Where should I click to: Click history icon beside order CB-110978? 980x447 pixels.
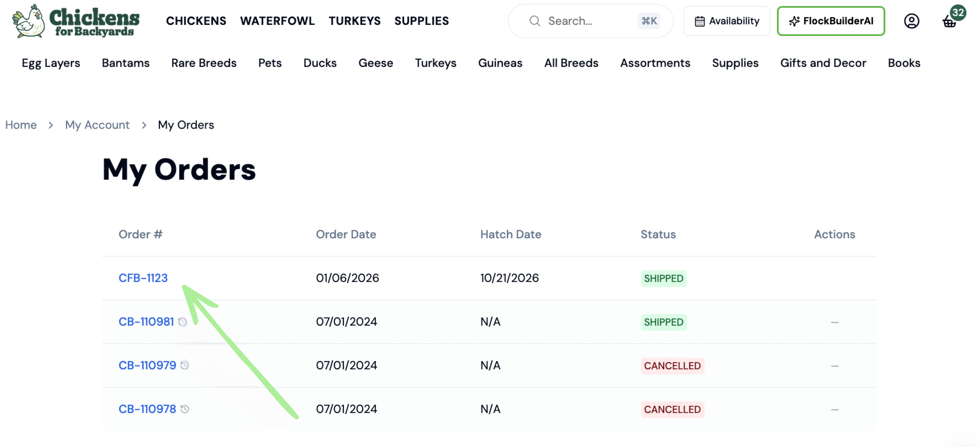[x=185, y=409]
